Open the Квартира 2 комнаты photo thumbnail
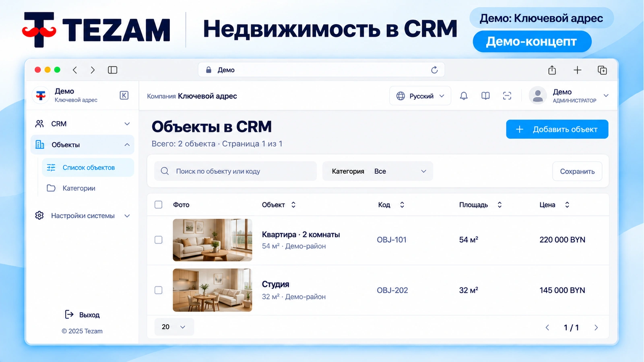 pos(213,240)
